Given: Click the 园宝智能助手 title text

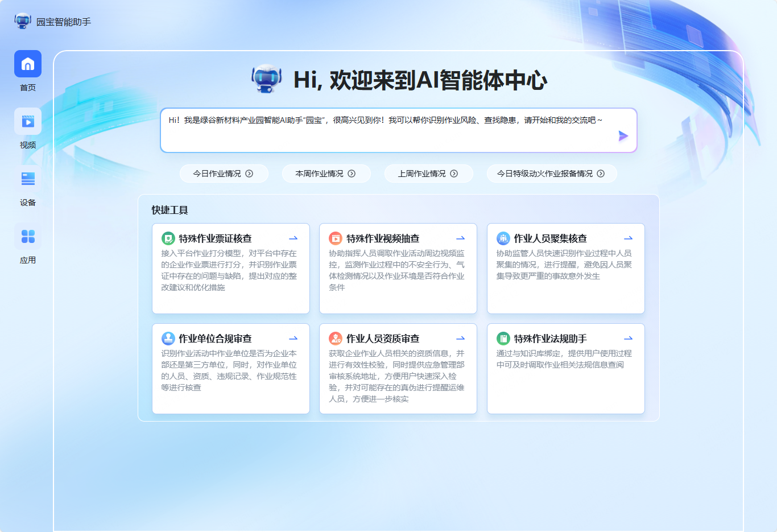Looking at the screenshot, I should pos(64,22).
